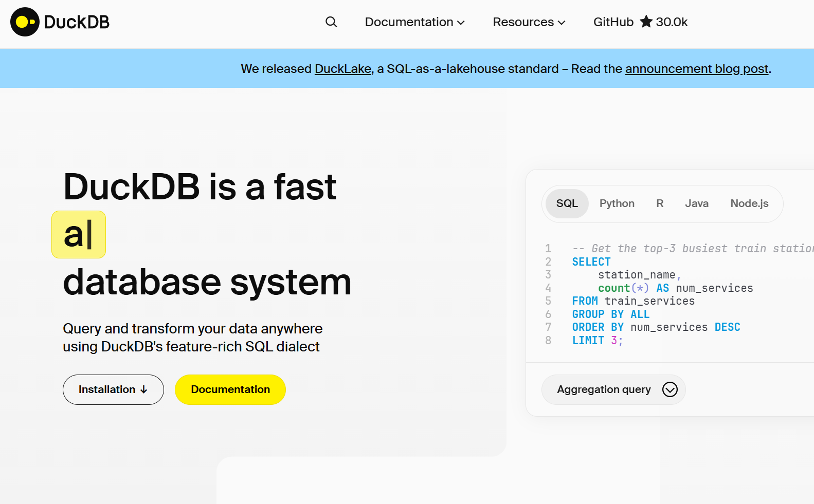Screen dimensions: 814x504
Task: Select the SQL code tab
Action: [567, 203]
